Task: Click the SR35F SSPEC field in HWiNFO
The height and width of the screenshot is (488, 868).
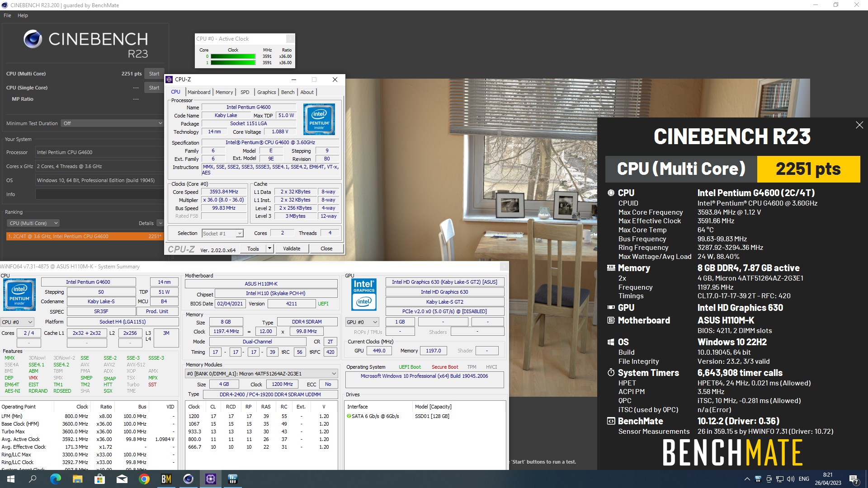Action: click(x=101, y=312)
